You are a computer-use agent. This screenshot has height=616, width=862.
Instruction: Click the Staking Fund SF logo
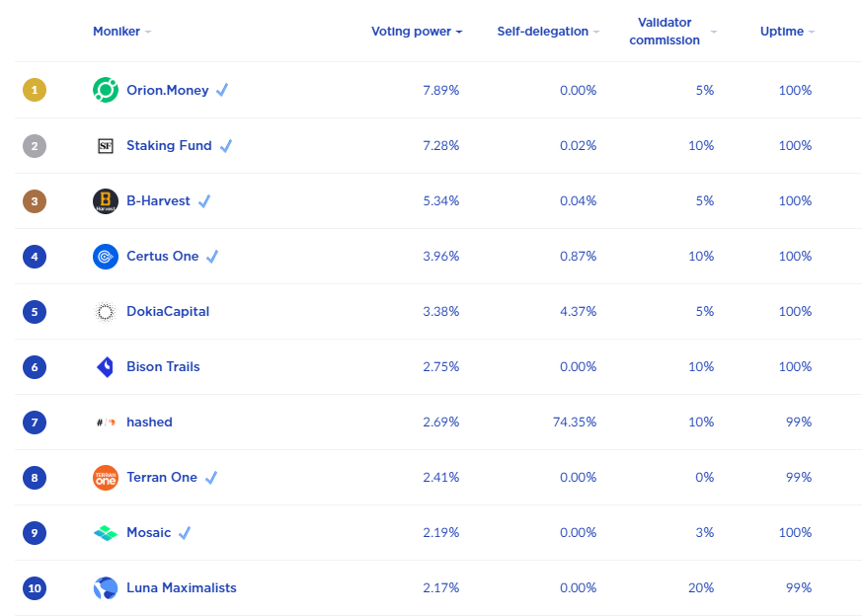point(106,146)
